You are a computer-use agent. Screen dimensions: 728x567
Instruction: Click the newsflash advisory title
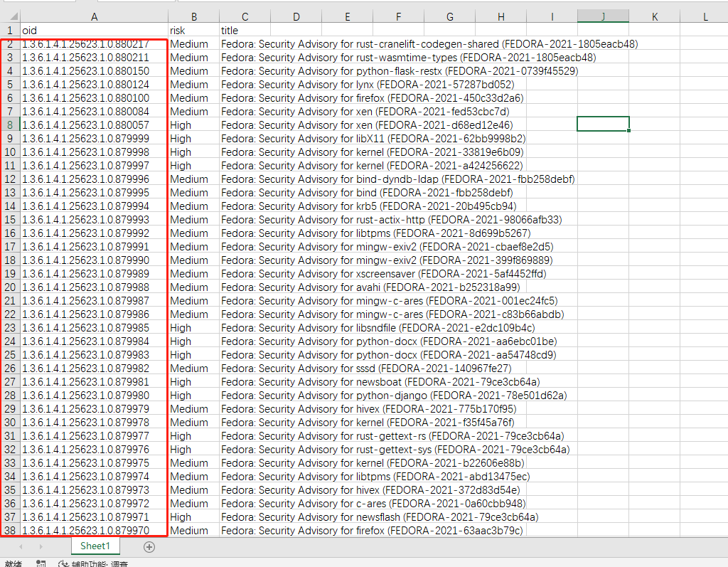click(x=380, y=516)
